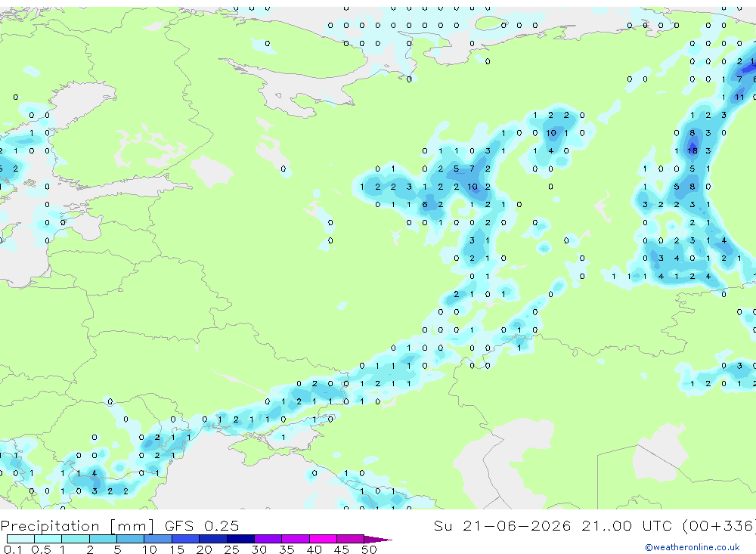Viewport: 756px width, 554px height.
Task: Click the "11" precipitation value on map
Action: [739, 97]
